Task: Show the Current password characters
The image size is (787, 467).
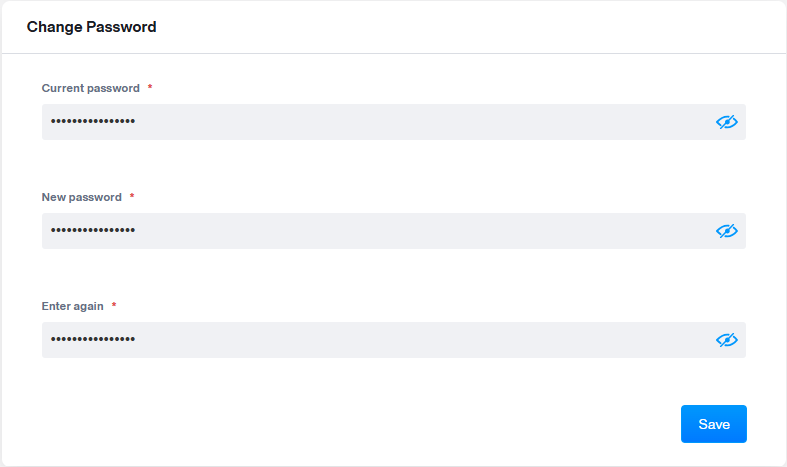Action: tap(726, 122)
